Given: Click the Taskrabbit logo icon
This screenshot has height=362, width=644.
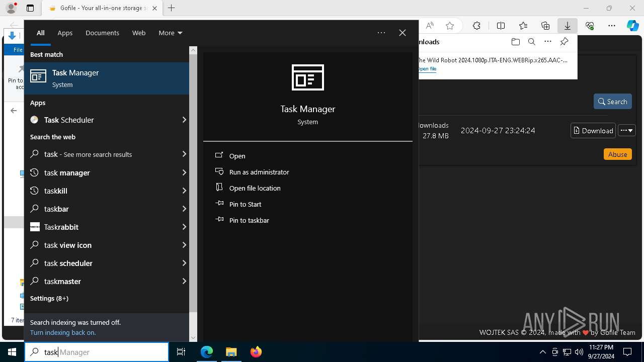Looking at the screenshot, I should pos(35,227).
